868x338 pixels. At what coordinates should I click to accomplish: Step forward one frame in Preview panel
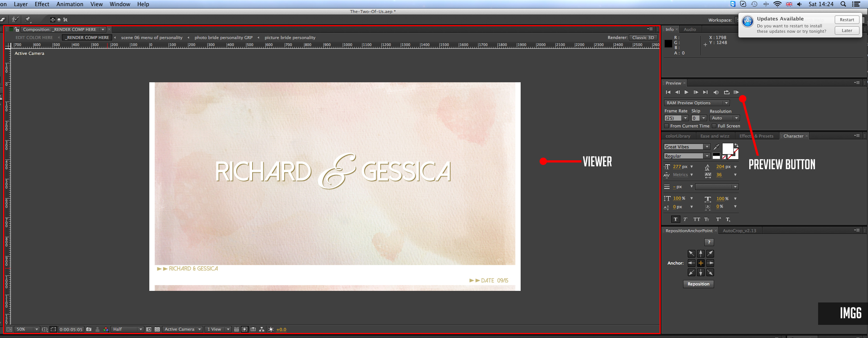696,92
